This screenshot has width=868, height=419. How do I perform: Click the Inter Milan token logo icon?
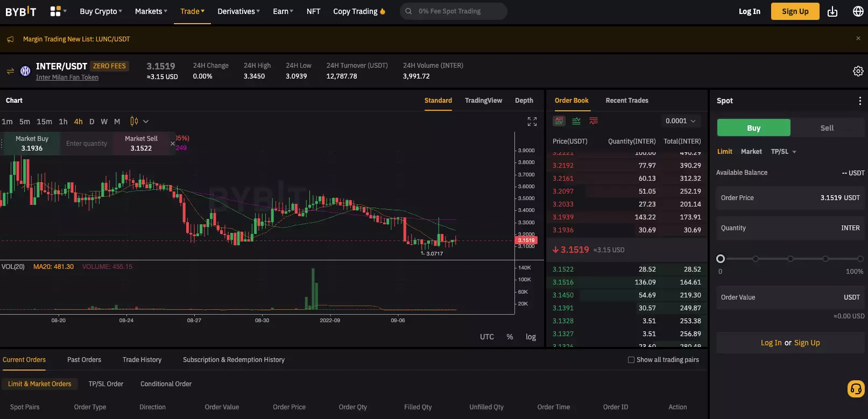pos(25,71)
